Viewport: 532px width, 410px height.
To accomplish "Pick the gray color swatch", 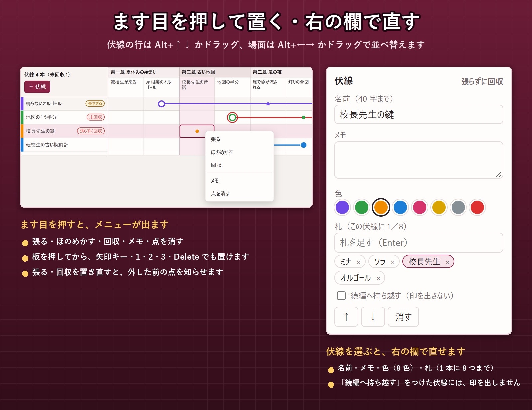I will (458, 207).
